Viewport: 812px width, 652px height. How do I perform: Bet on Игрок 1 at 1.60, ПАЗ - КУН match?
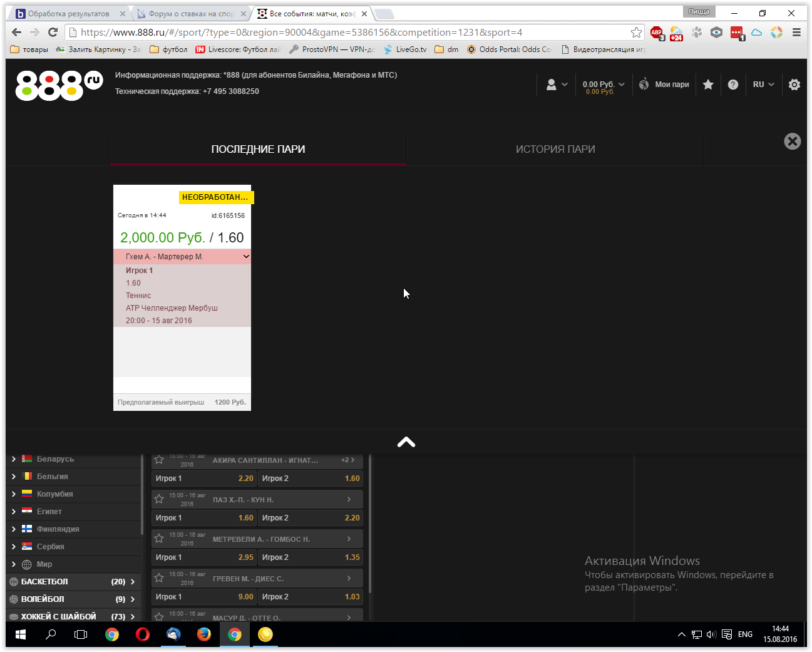[204, 518]
